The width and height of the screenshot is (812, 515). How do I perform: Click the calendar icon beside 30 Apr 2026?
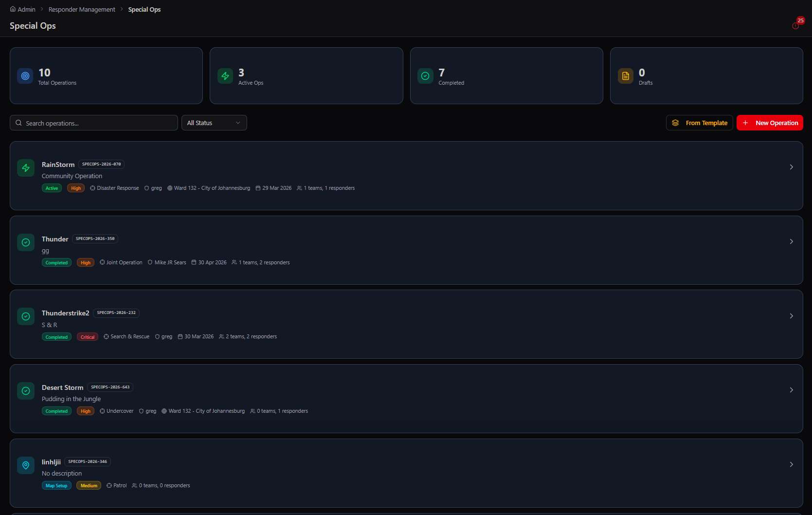(x=194, y=262)
